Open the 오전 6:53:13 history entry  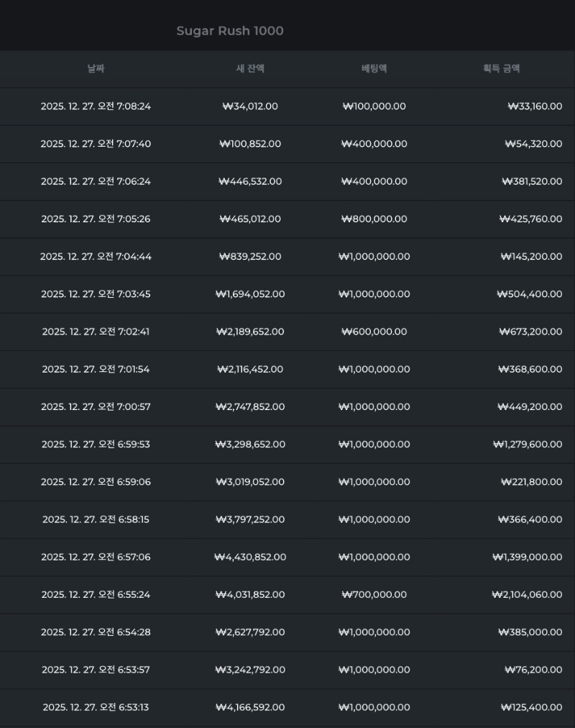pyautogui.click(x=96, y=707)
